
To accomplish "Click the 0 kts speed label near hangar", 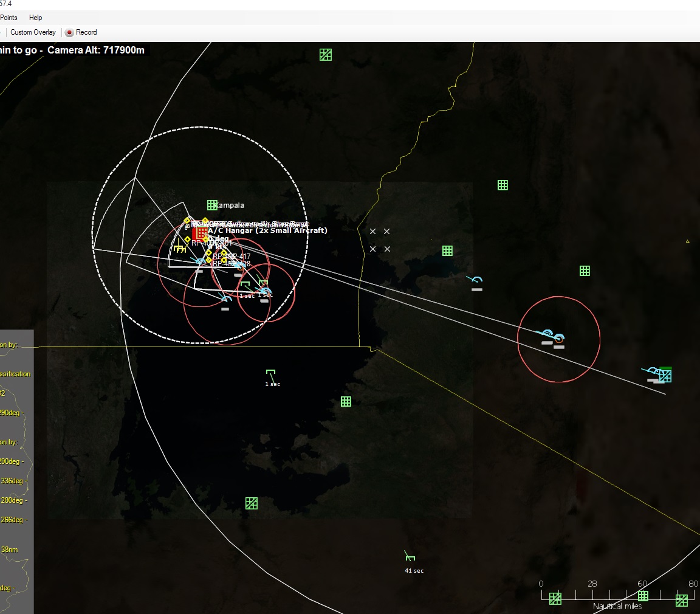I will tap(218, 246).
